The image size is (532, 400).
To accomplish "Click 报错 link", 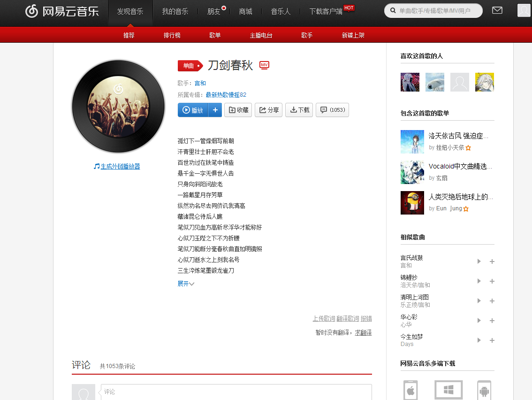I will tap(366, 318).
